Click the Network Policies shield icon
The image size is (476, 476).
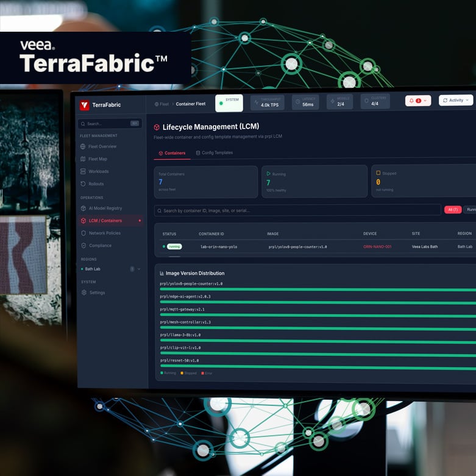(83, 233)
